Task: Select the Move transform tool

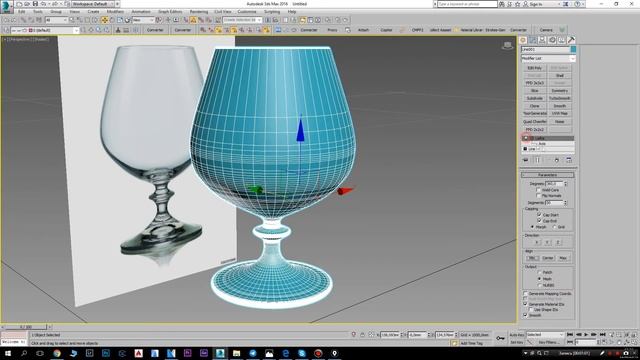Action: point(104,20)
